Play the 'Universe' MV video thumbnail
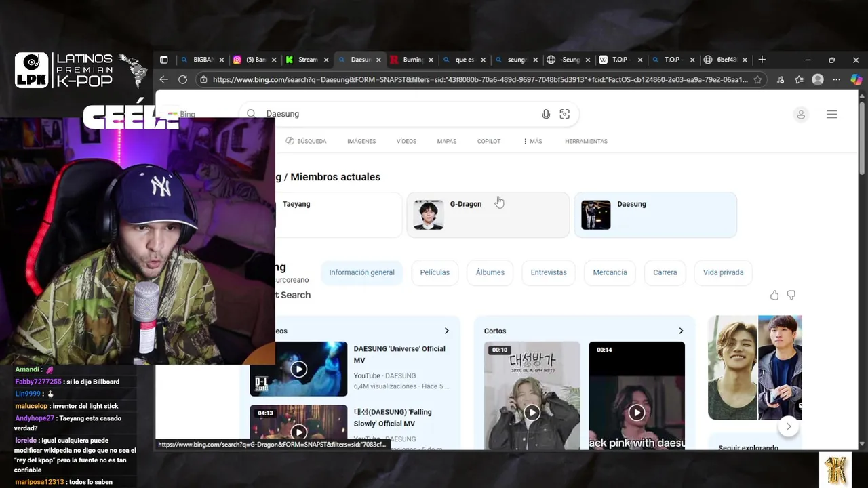The width and height of the screenshot is (868, 488). click(x=298, y=369)
